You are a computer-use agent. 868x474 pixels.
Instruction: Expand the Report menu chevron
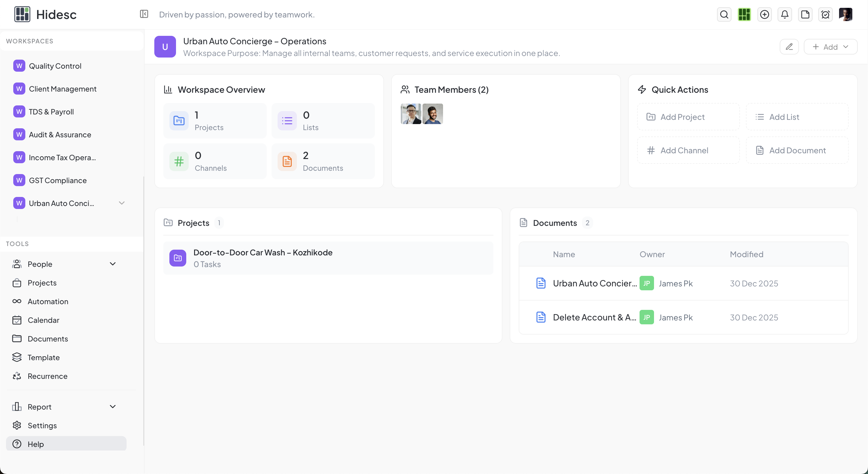point(112,407)
